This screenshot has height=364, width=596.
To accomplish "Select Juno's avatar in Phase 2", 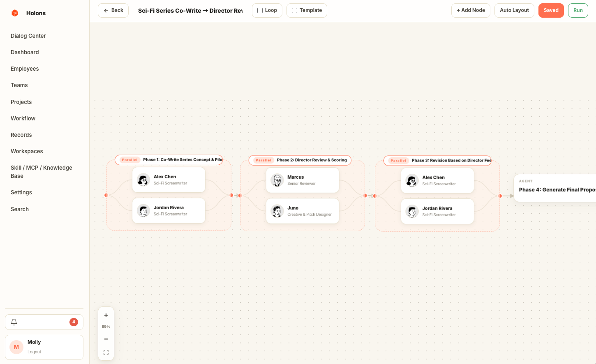I will 277,211.
